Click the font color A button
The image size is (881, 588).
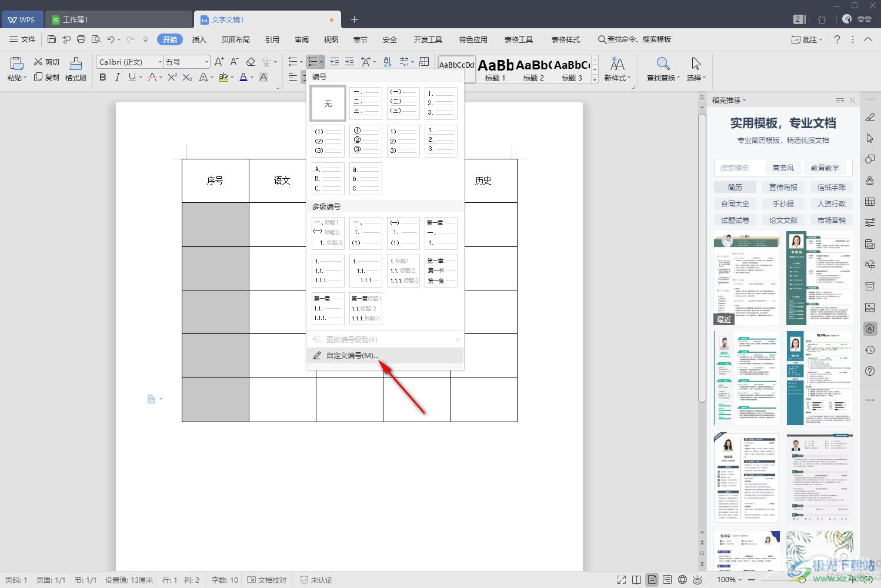tap(243, 77)
